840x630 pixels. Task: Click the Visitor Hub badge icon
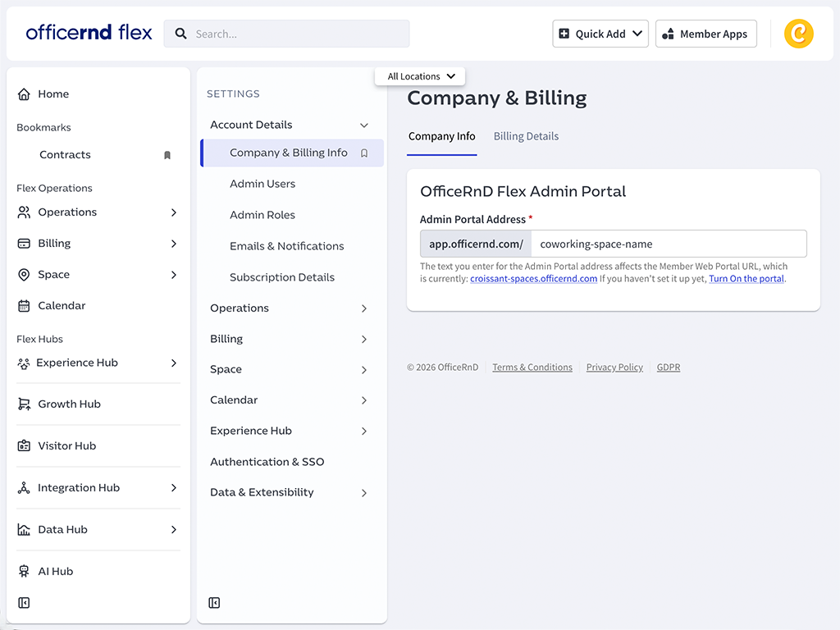(x=24, y=445)
